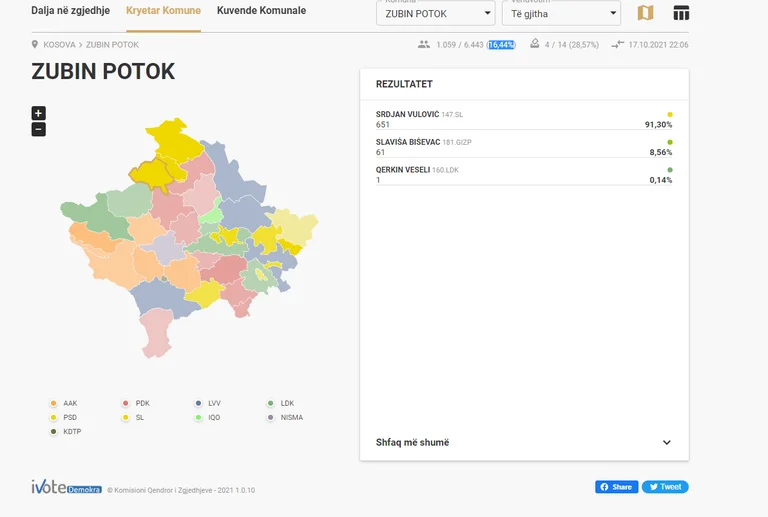768x517 pixels.
Task: Click the REZULTATET panel heading
Action: click(404, 84)
